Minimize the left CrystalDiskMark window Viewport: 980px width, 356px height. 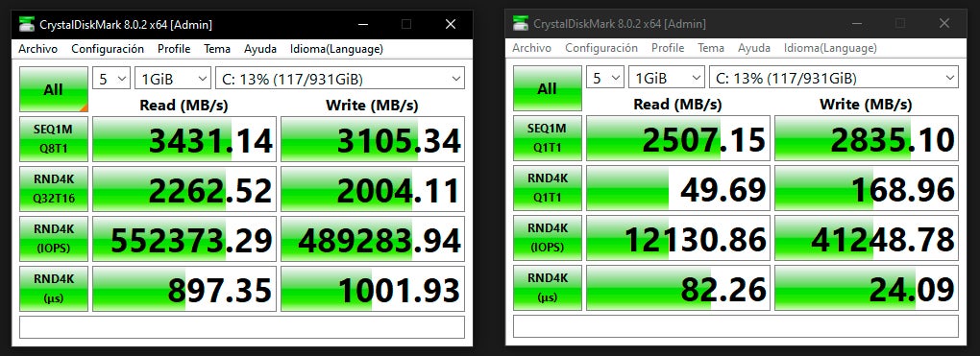pyautogui.click(x=362, y=24)
